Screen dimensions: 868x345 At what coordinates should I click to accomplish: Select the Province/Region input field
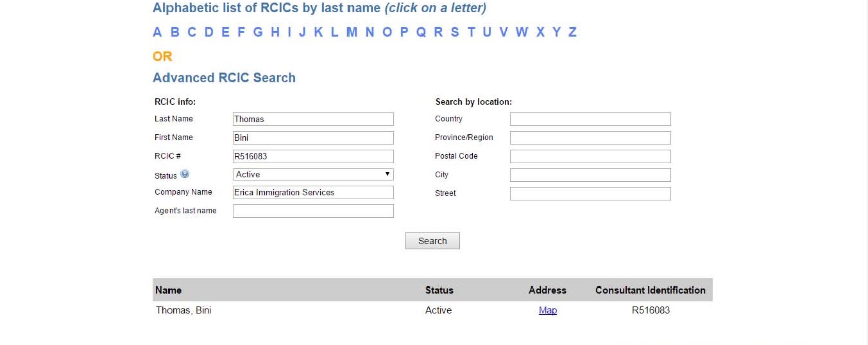[x=590, y=137]
